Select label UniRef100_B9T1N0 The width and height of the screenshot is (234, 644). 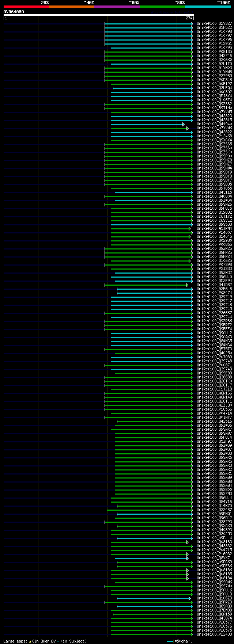coord(214,108)
